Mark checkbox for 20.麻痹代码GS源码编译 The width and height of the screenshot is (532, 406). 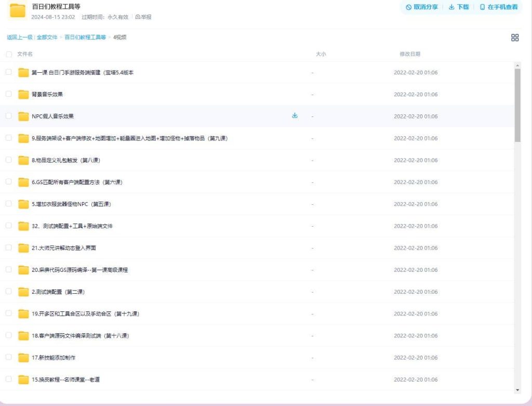(9, 269)
